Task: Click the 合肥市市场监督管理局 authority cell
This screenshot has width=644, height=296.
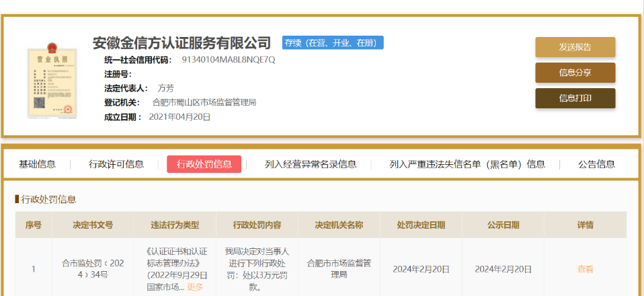Action: coord(339,269)
